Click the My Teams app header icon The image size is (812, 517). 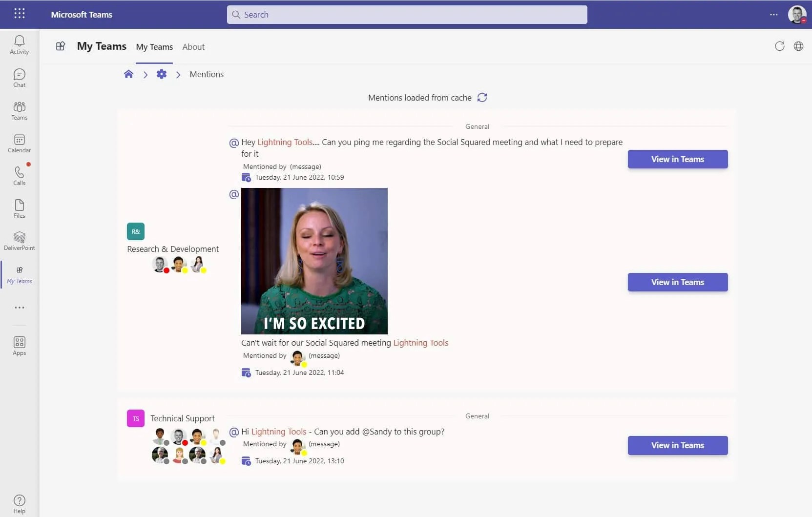click(61, 46)
